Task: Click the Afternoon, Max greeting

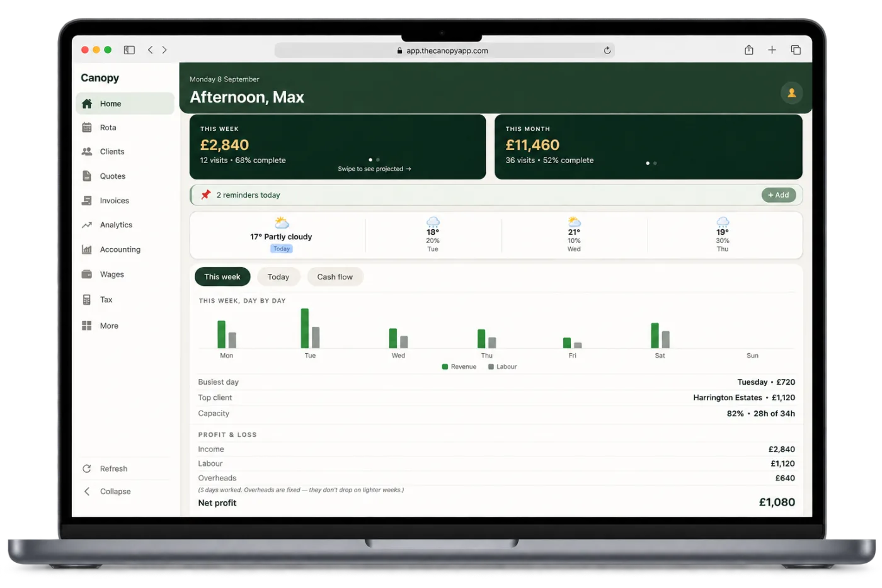Action: pyautogui.click(x=247, y=97)
